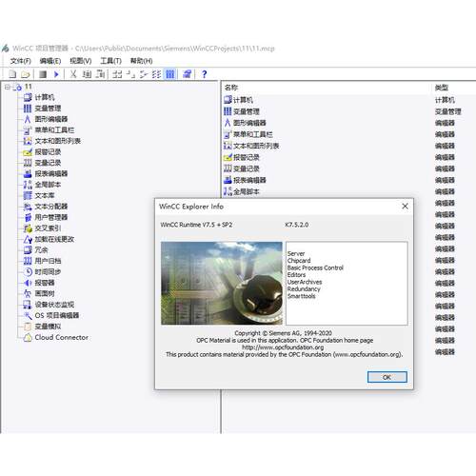Select Redundancy in the dialog list
This screenshot has height=476, width=476.
point(304,288)
